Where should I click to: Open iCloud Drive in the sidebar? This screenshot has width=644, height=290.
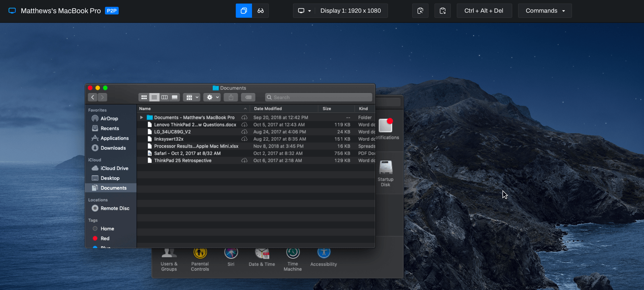[111, 168]
